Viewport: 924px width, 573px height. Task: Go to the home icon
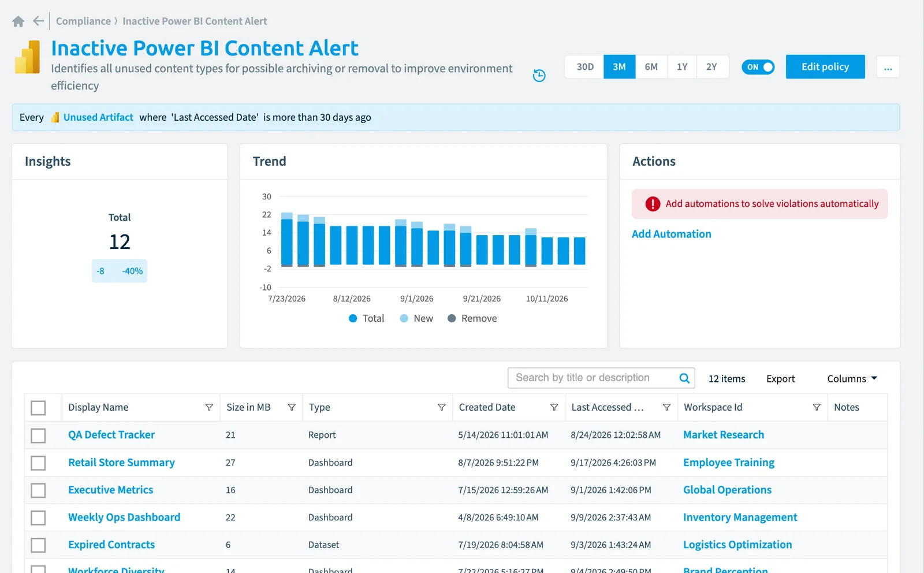click(x=18, y=21)
